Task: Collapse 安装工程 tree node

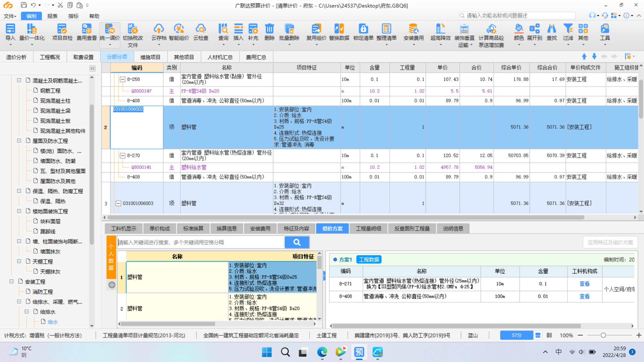Action: pyautogui.click(x=11, y=282)
